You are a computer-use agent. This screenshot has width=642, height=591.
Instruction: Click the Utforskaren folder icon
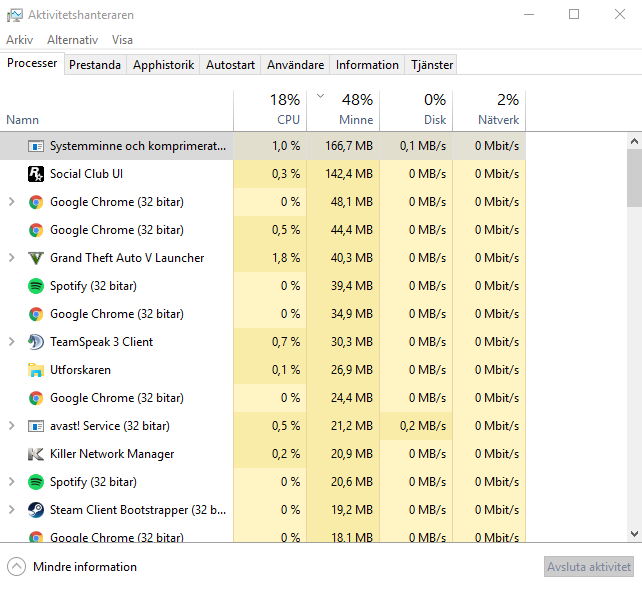[x=35, y=370]
